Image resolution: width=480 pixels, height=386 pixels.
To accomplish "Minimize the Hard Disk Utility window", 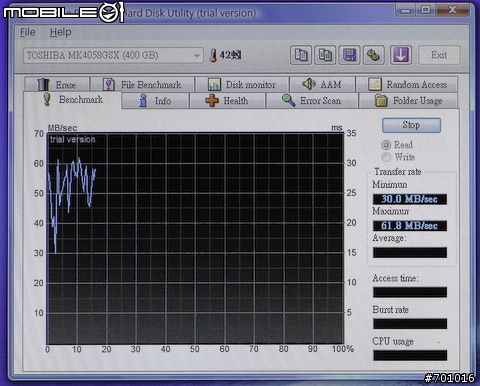I will click(406, 10).
